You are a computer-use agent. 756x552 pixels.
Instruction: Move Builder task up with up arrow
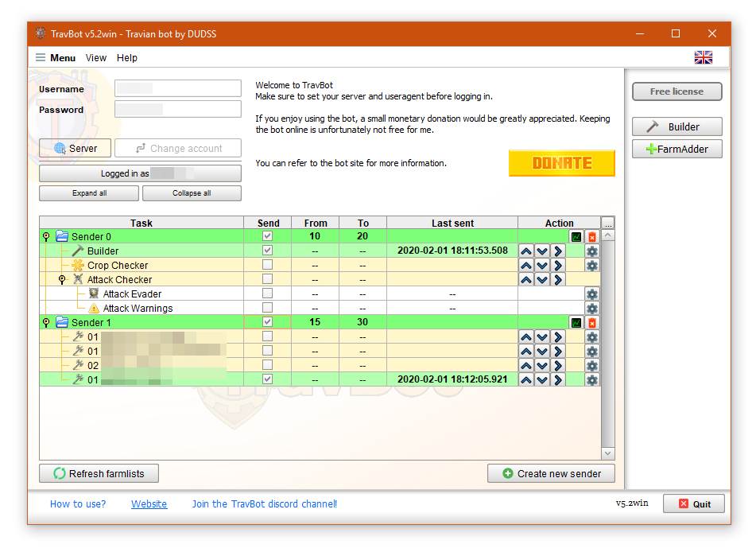526,251
